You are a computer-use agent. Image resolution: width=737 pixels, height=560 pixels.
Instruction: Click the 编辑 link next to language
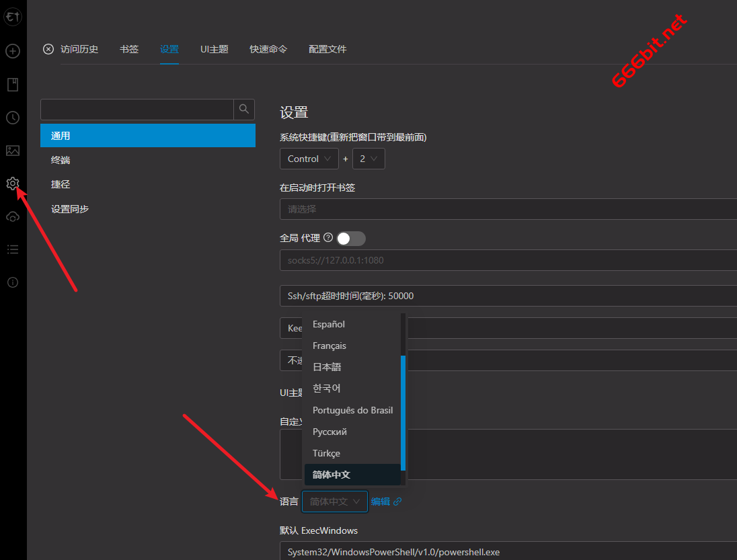pos(380,502)
